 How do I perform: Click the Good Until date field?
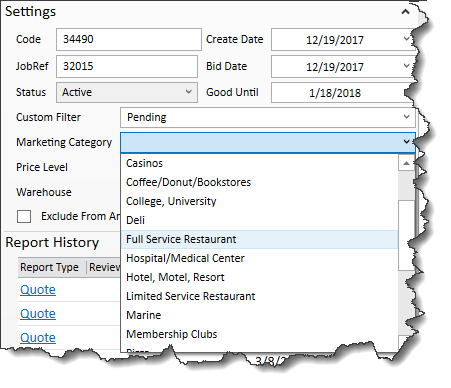pyautogui.click(x=340, y=93)
